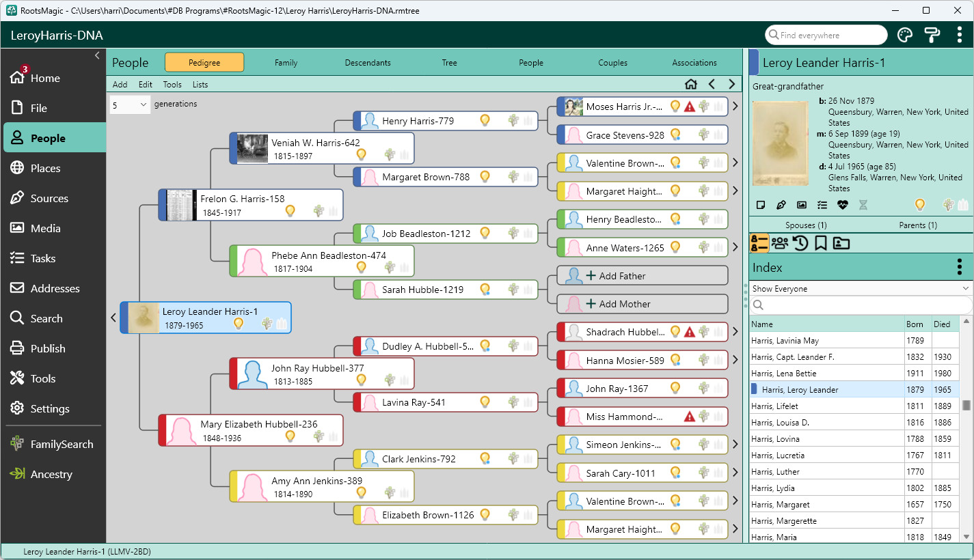This screenshot has width=974, height=560.
Task: Switch to the Descendants tab
Action: coord(368,63)
